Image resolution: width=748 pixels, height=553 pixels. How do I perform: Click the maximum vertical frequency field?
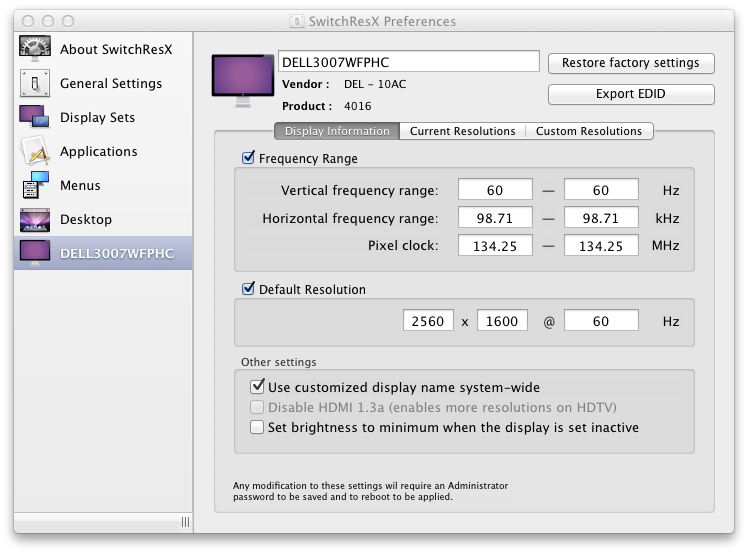tap(601, 189)
